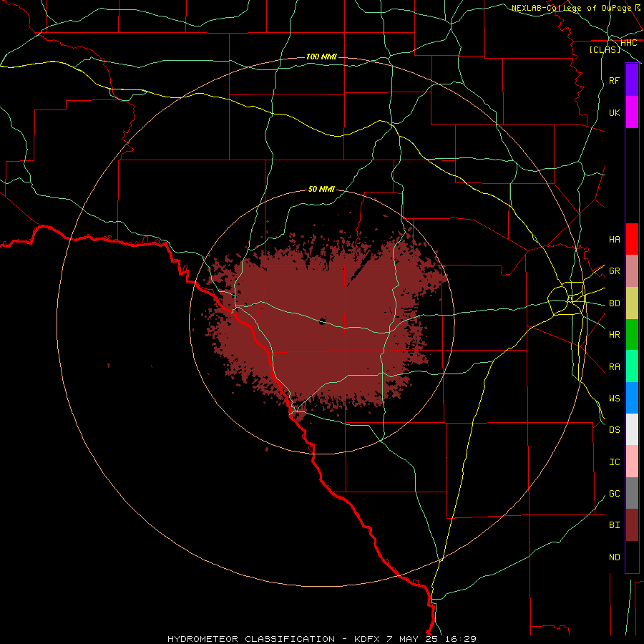Viewport: 644px width, 644px height.
Task: Click the WS legend label
Action: click(614, 398)
